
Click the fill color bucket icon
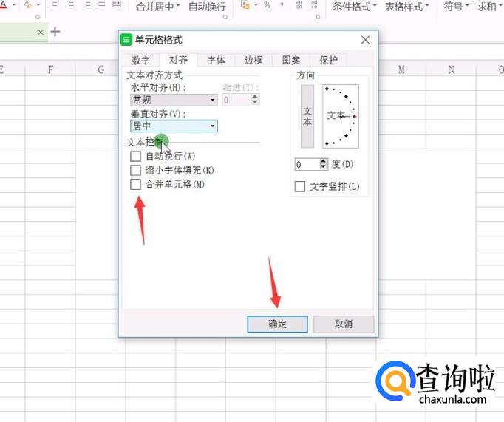[x=27, y=5]
